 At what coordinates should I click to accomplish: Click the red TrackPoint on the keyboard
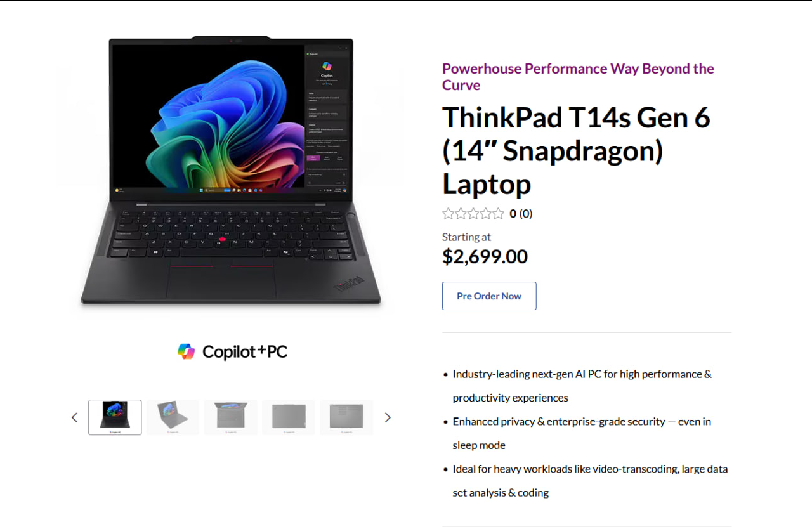pyautogui.click(x=222, y=239)
